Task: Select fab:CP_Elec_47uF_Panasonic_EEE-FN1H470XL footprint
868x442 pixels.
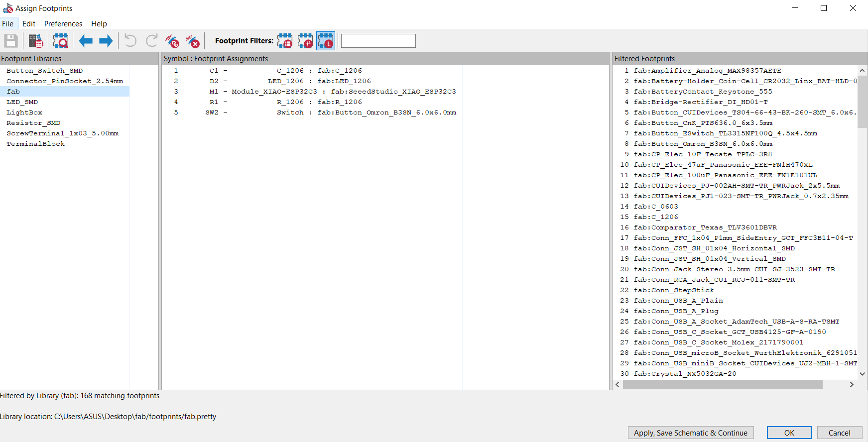Action: point(723,165)
